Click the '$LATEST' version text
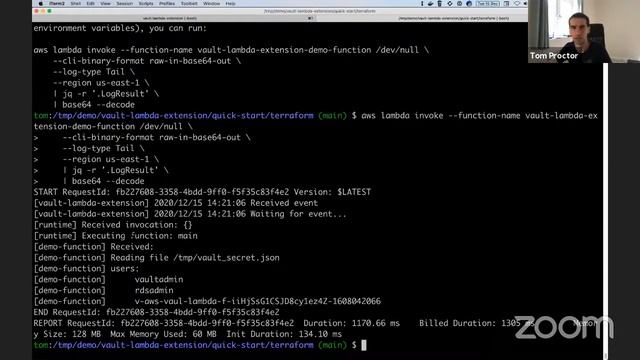The width and height of the screenshot is (640, 360). [x=354, y=192]
